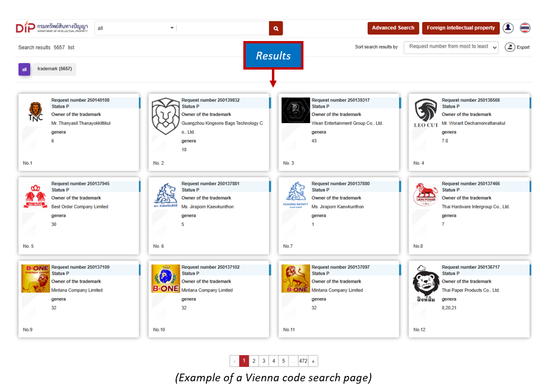Select the Thai Paper Products lion logo
This screenshot has height=392, width=548.
tap(426, 283)
